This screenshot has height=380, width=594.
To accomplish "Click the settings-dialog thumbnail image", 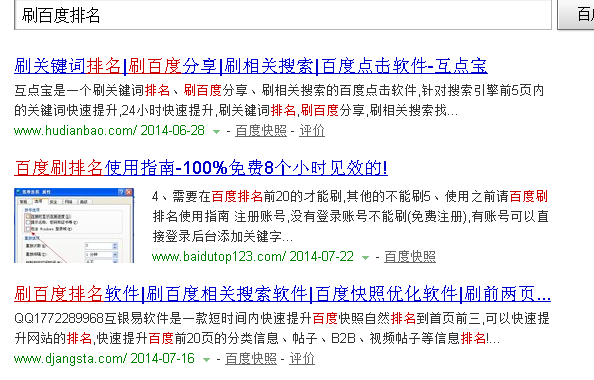I will [74, 225].
